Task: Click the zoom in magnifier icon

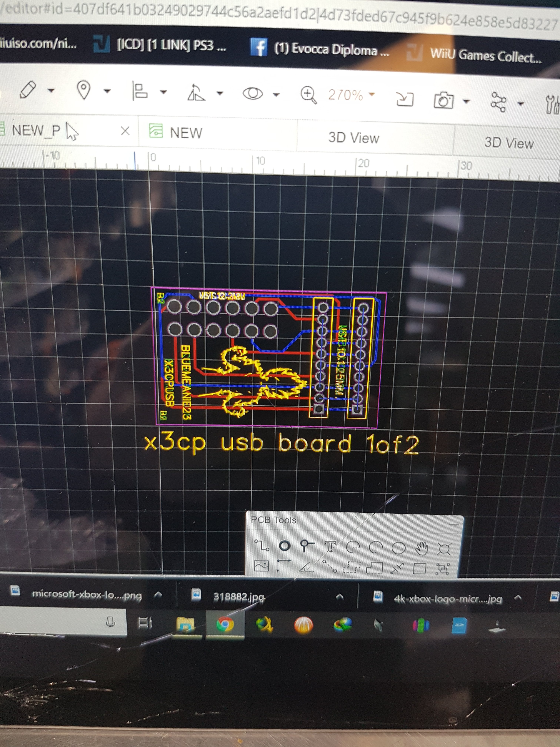Action: [309, 95]
